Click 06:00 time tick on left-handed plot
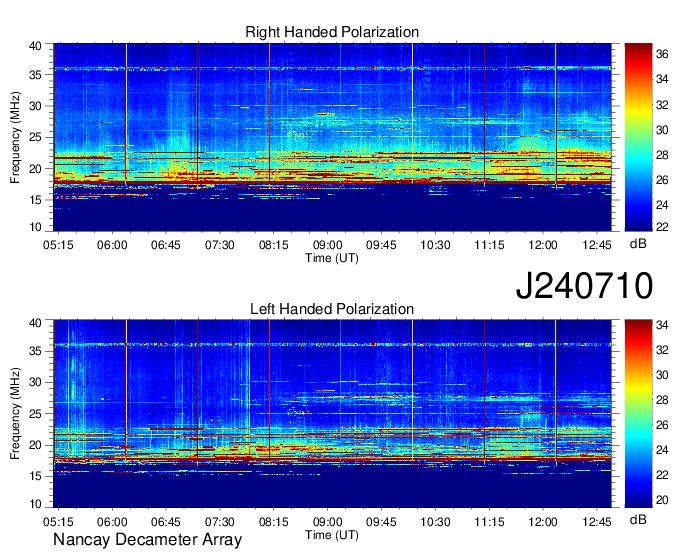This screenshot has width=680, height=552. pyautogui.click(x=112, y=522)
